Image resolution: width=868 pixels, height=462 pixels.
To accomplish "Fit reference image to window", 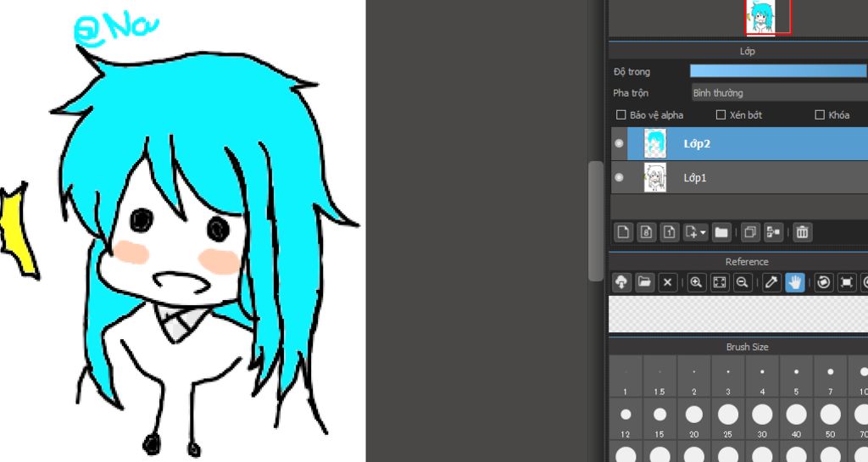I will click(x=719, y=283).
